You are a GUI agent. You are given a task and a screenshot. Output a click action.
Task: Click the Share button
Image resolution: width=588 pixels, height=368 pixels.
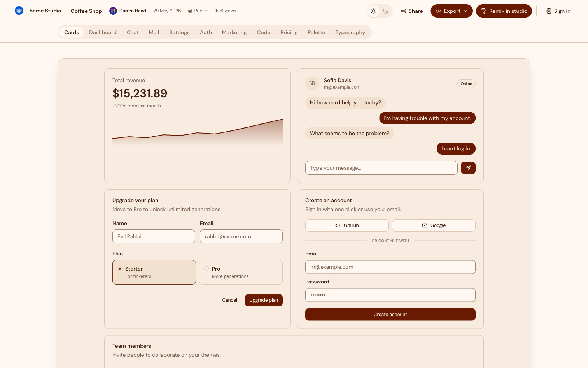[412, 11]
